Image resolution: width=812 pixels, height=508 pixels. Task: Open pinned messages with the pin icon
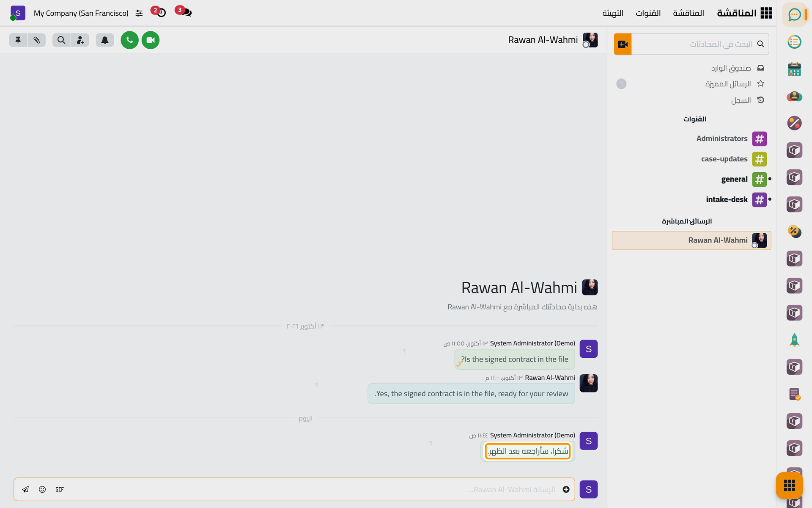coord(18,40)
